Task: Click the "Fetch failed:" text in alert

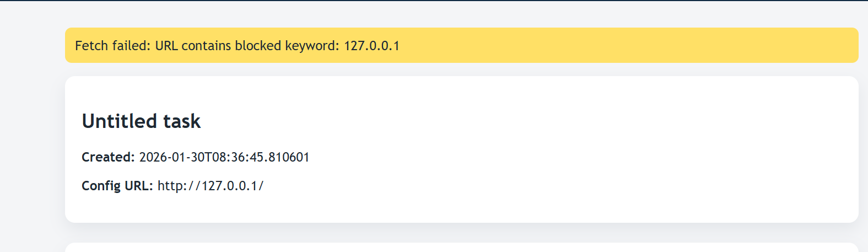Action: tap(112, 46)
